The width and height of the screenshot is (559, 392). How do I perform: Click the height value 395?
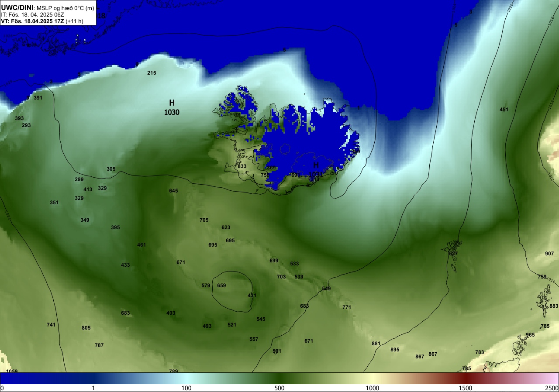115,227
